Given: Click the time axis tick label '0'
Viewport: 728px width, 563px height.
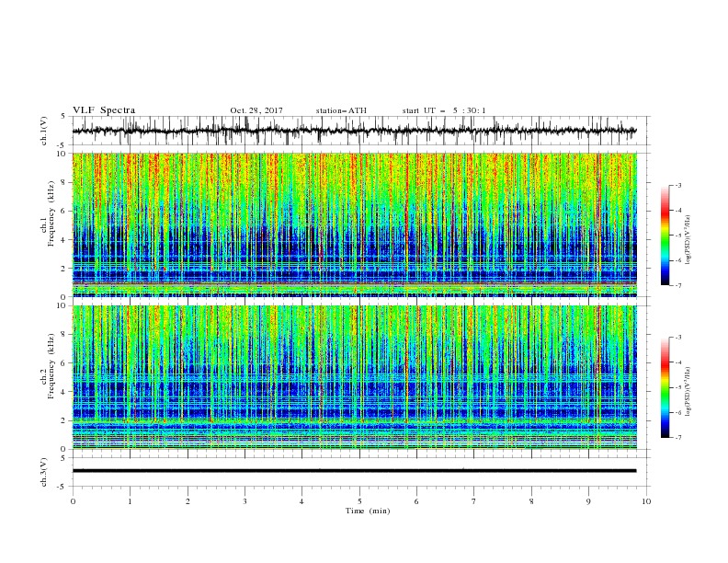Looking at the screenshot, I should tap(73, 501).
